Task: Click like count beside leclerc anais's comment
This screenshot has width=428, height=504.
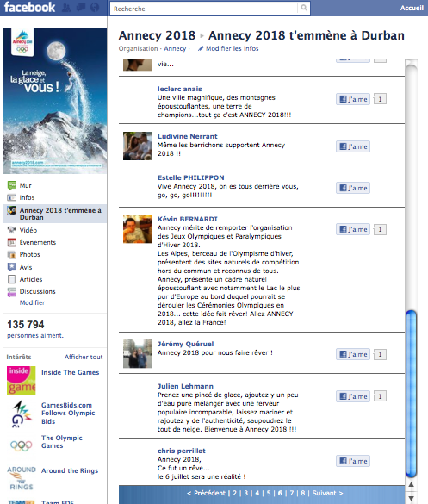Action: tap(380, 99)
